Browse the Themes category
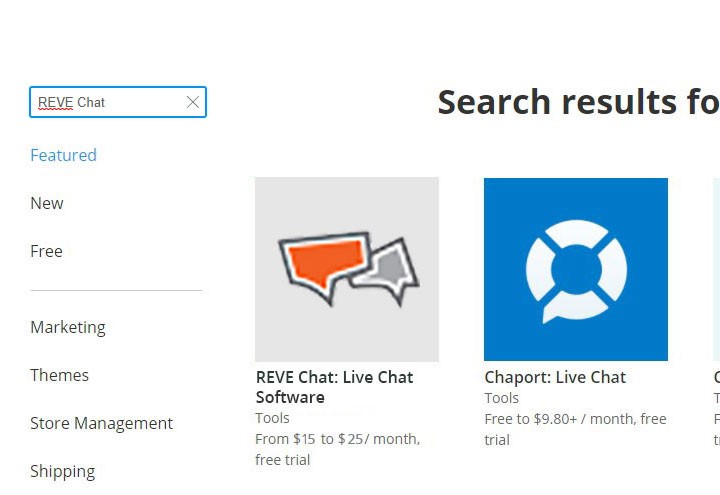The width and height of the screenshot is (720, 495). click(59, 375)
